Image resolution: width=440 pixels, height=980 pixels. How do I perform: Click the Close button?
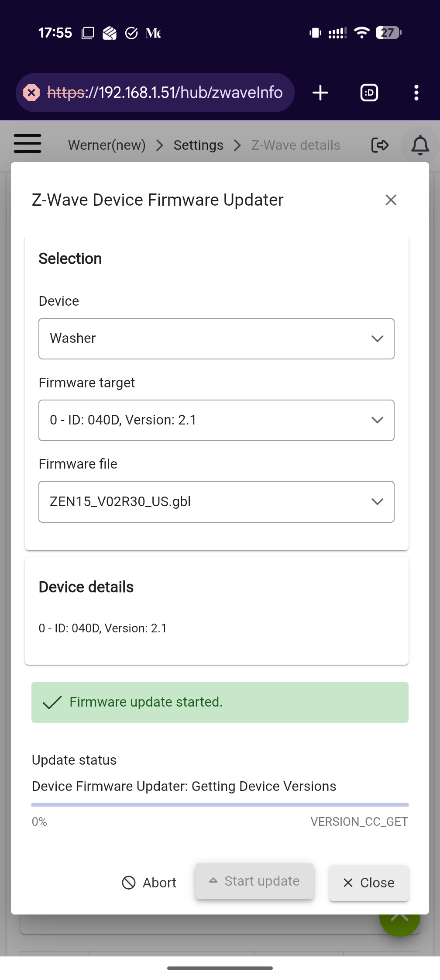(x=369, y=883)
